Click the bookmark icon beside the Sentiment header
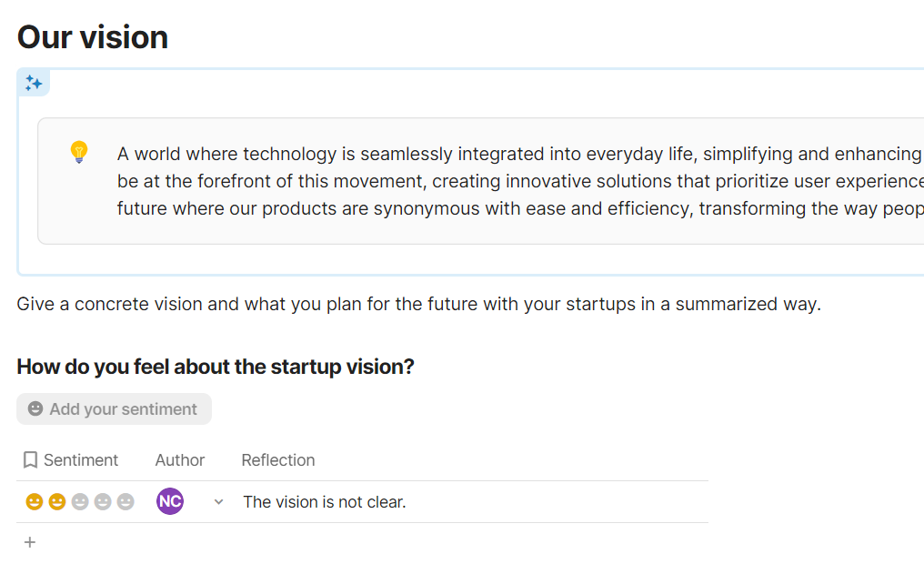The width and height of the screenshot is (924, 564). [30, 460]
